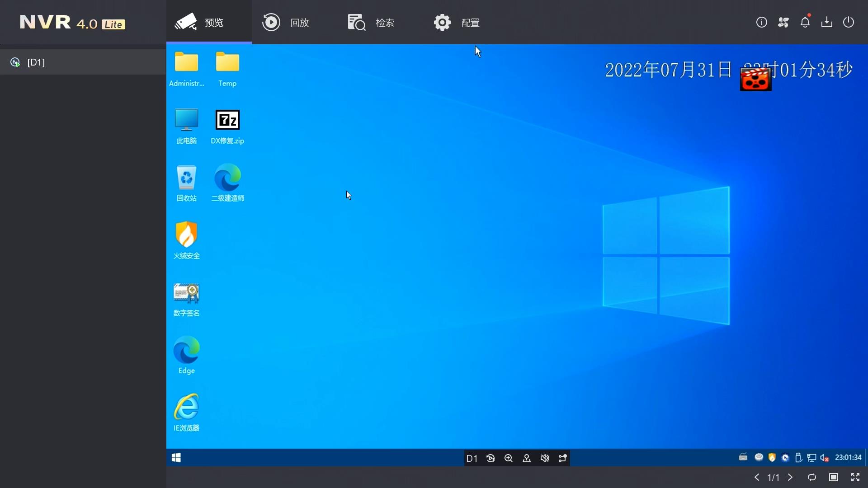Start instant playback in D1 toolbar
Image resolution: width=868 pixels, height=488 pixels.
[x=491, y=458]
